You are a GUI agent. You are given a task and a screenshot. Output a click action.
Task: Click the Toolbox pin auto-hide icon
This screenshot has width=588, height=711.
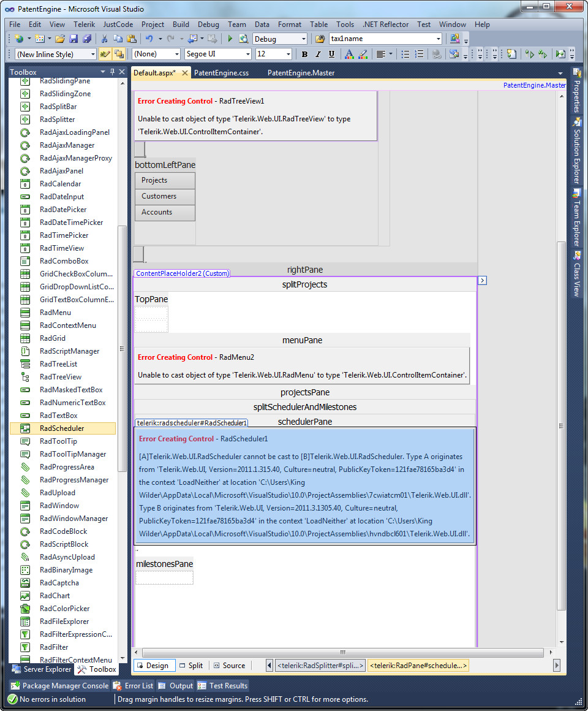[x=112, y=72]
